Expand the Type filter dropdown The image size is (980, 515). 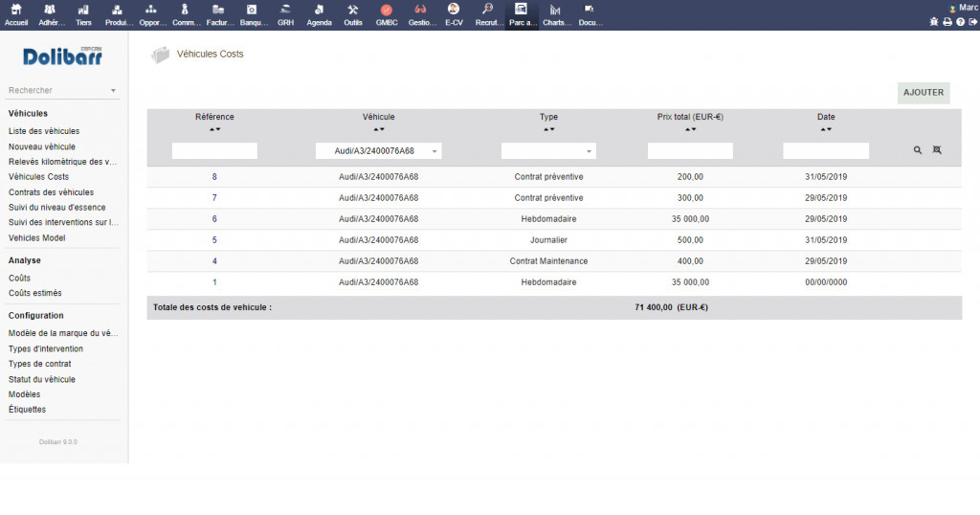[548, 151]
